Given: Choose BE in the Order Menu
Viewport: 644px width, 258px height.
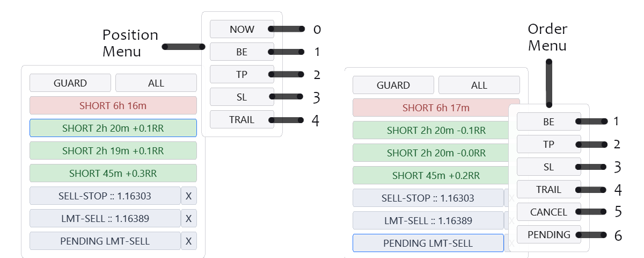Looking at the screenshot, I should click(x=549, y=121).
